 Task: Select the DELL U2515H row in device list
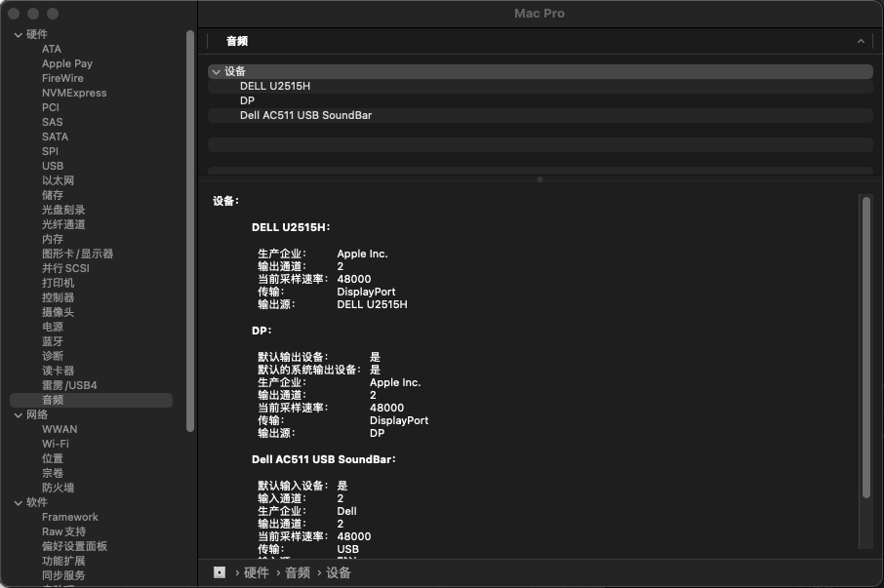541,86
